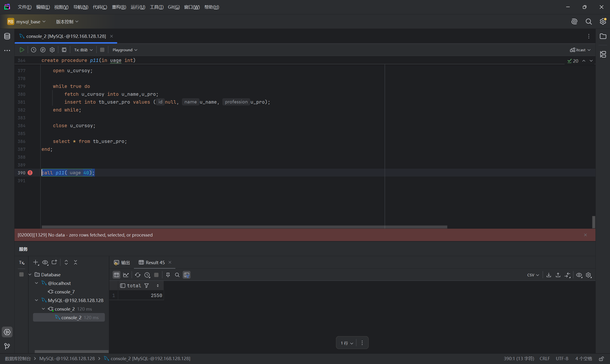Export result data download icon
The image size is (610, 364).
click(549, 275)
